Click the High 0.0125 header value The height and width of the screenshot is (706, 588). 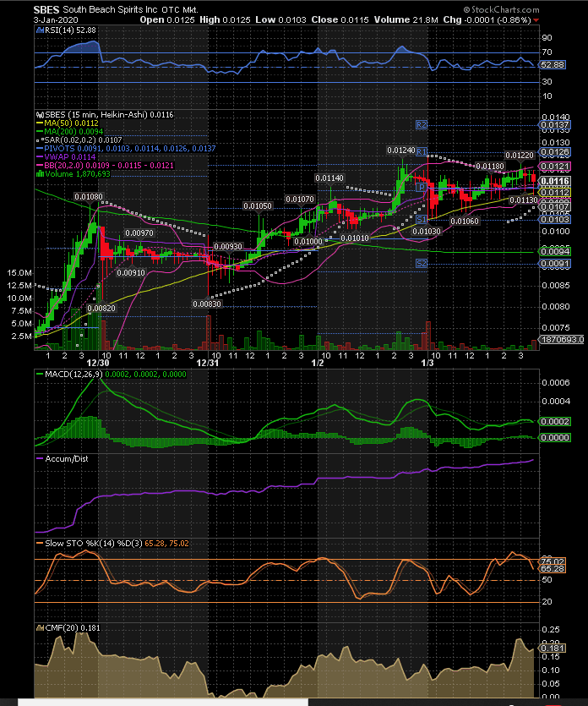point(226,19)
